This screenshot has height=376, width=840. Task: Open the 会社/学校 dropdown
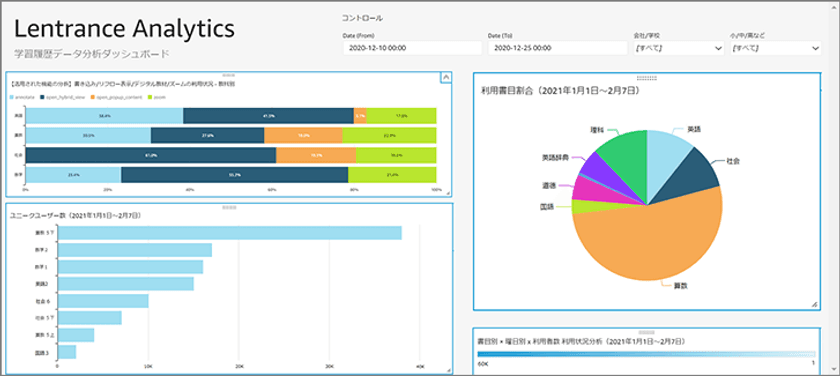pyautogui.click(x=679, y=48)
